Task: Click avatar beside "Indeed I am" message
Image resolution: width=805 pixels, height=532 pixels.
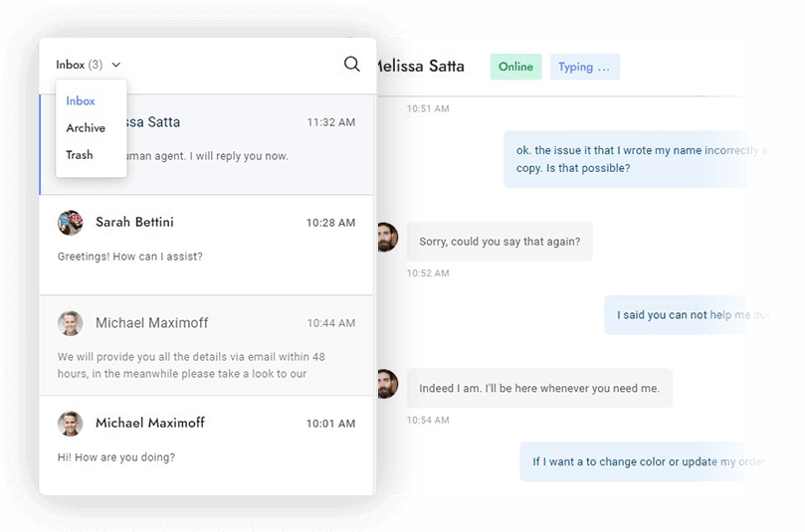Action: click(386, 384)
